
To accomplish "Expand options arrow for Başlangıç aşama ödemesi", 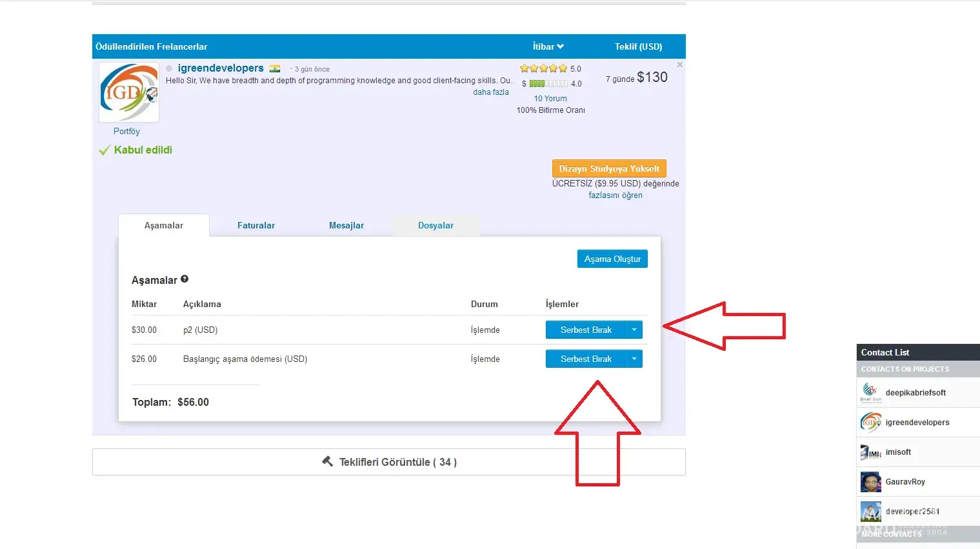I will pyautogui.click(x=634, y=359).
